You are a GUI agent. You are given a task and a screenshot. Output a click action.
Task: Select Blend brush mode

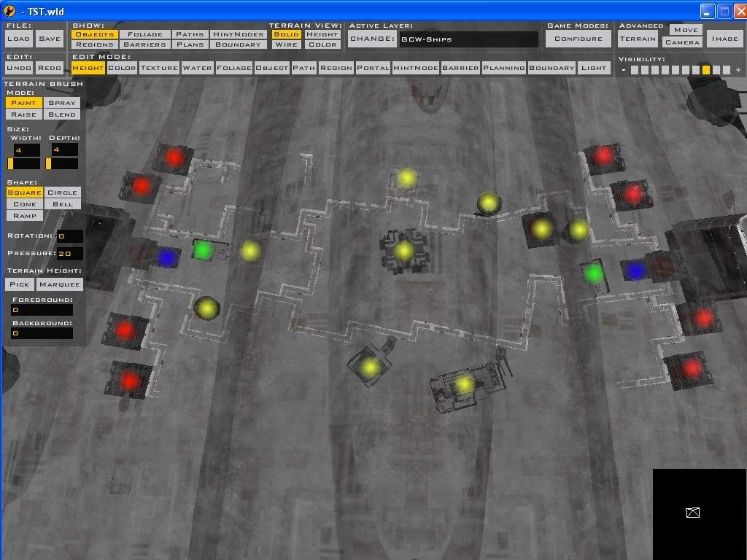[62, 114]
